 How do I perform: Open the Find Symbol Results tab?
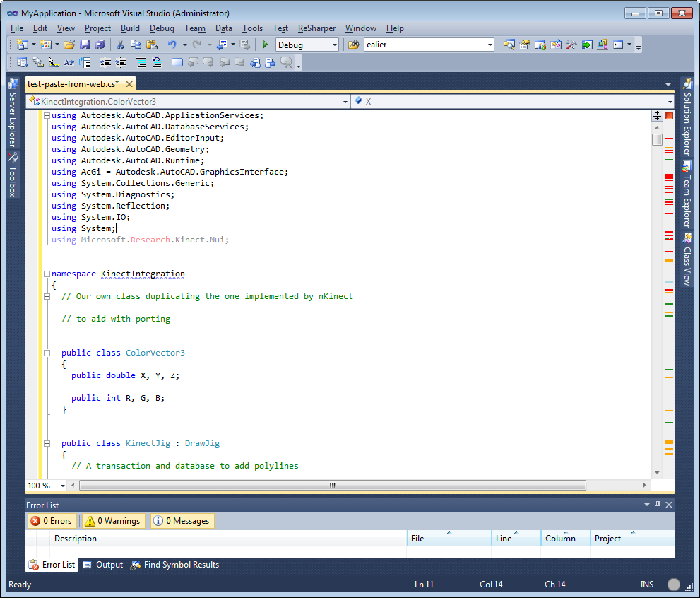tap(175, 565)
